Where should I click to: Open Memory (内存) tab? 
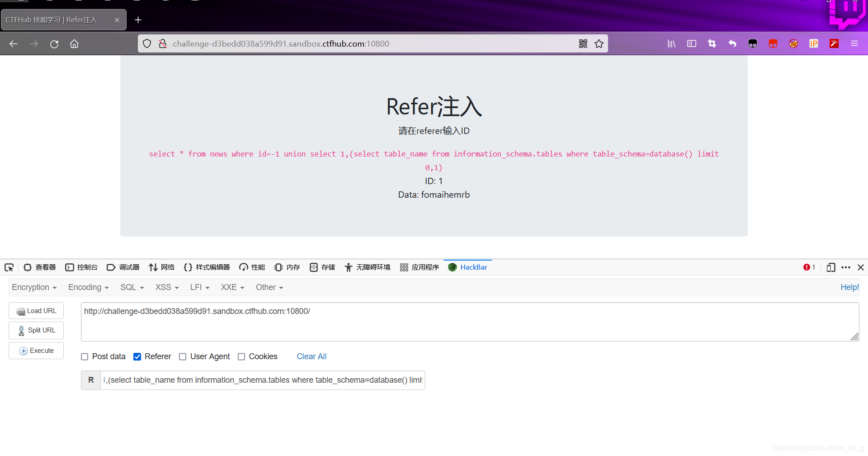tap(287, 267)
